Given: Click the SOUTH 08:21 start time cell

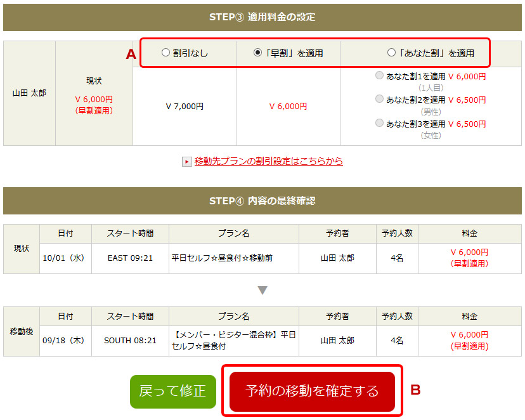Looking at the screenshot, I should [x=130, y=341].
